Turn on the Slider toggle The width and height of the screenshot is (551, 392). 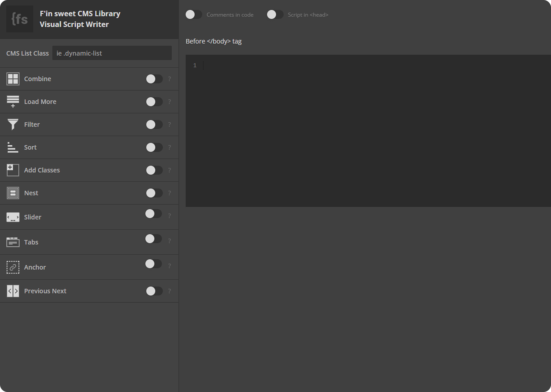153,214
